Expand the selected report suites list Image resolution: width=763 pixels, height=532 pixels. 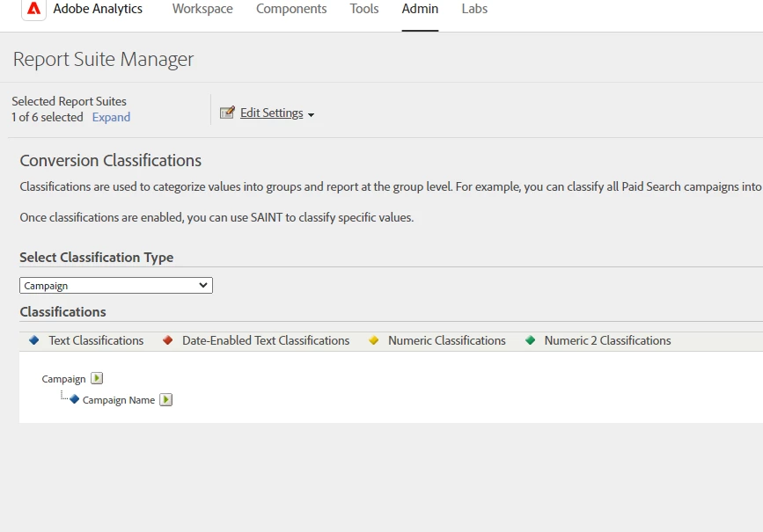[x=111, y=117]
